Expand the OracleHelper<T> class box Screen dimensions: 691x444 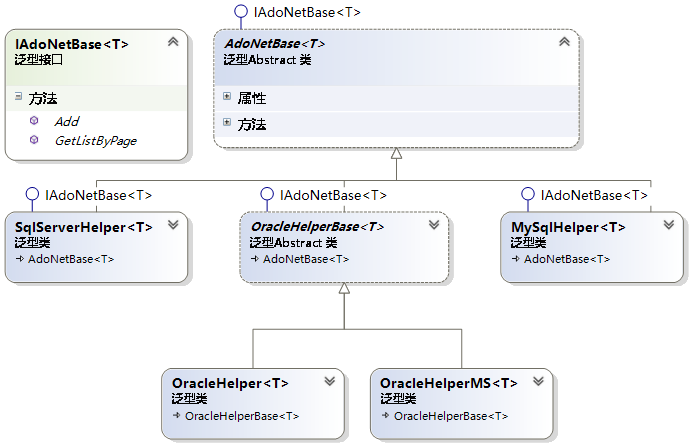click(x=330, y=381)
